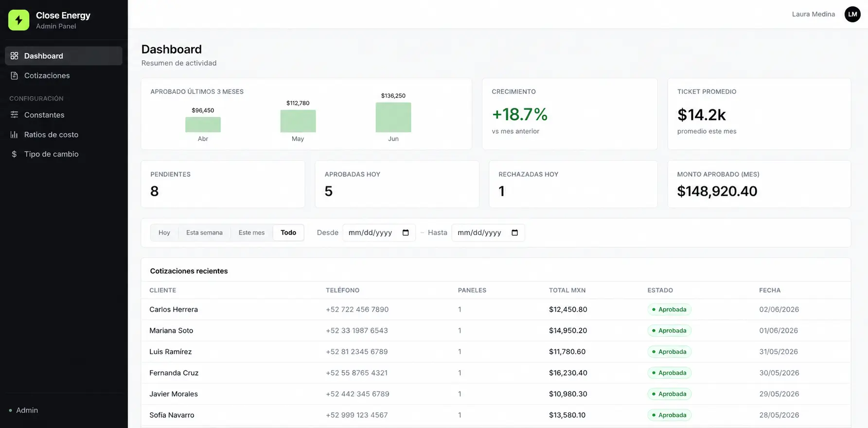
Task: Click the total $12,450.80
Action: coord(568,309)
